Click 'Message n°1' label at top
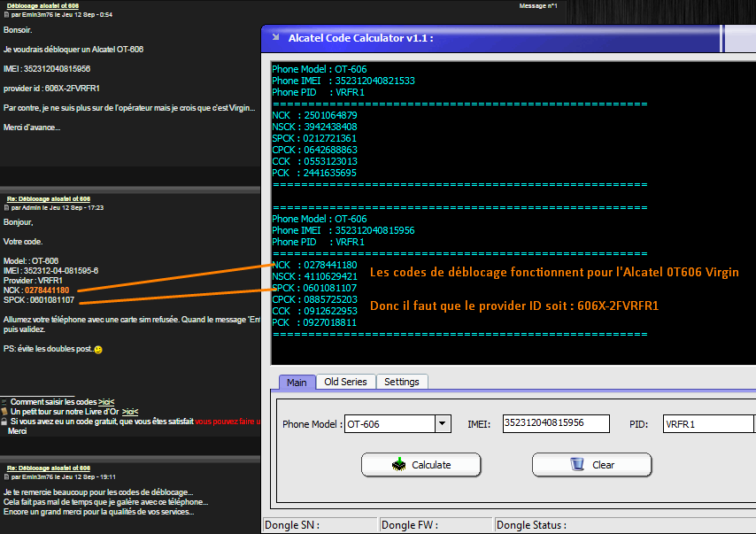Viewport: 756px width, 534px height. pos(538,6)
